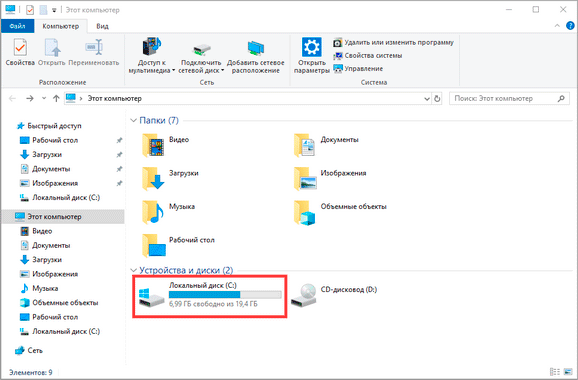Click the new folder icon in title bar

point(43,10)
